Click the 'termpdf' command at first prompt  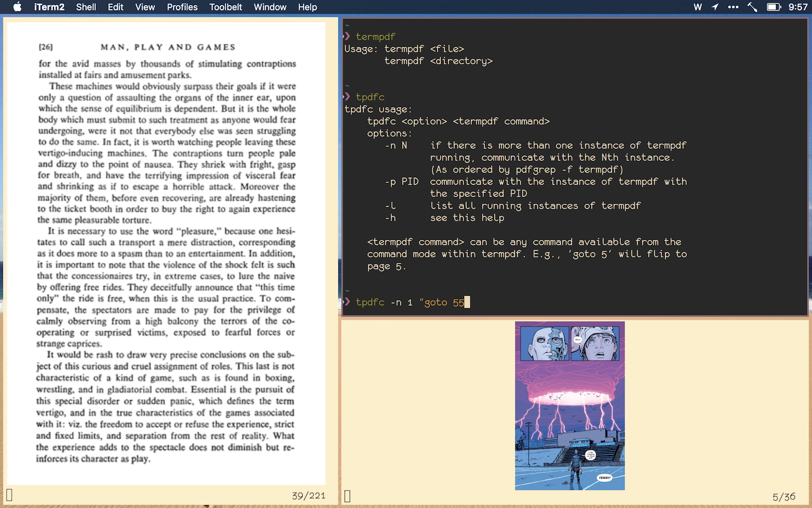[x=376, y=37]
